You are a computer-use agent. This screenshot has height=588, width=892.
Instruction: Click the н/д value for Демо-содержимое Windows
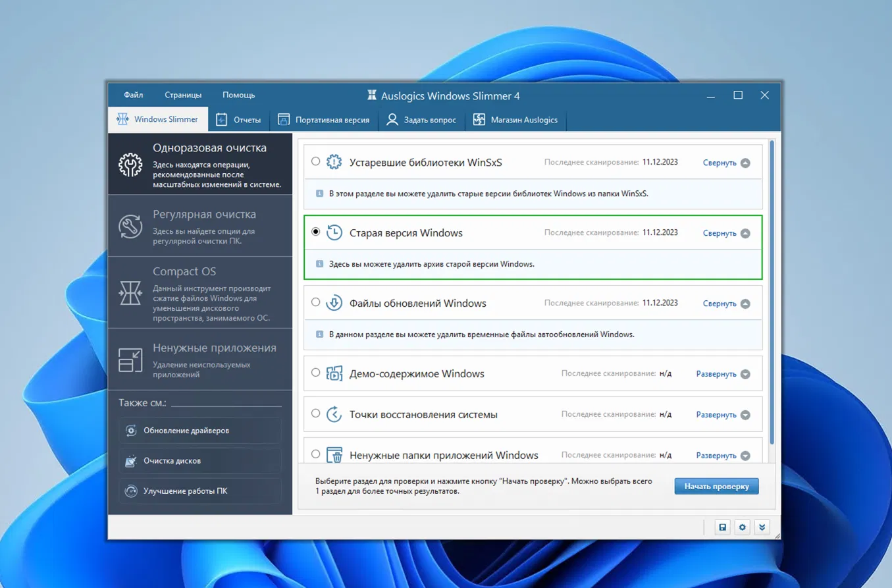[x=666, y=373]
